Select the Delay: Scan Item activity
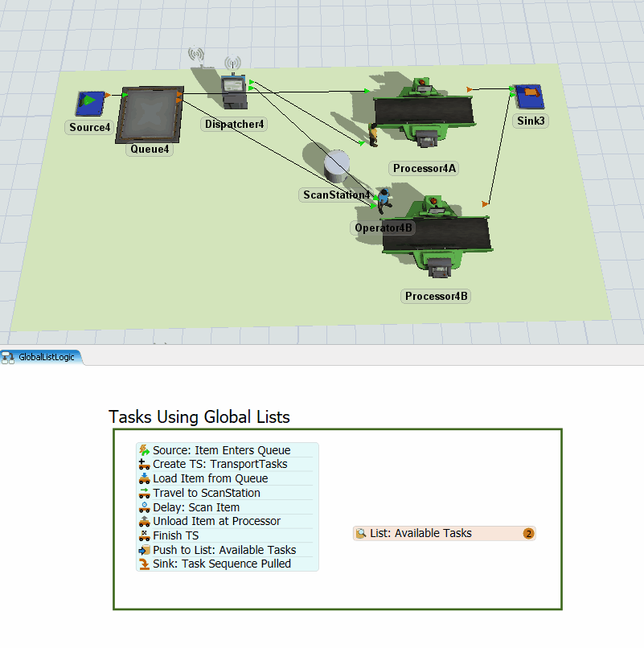 click(195, 507)
